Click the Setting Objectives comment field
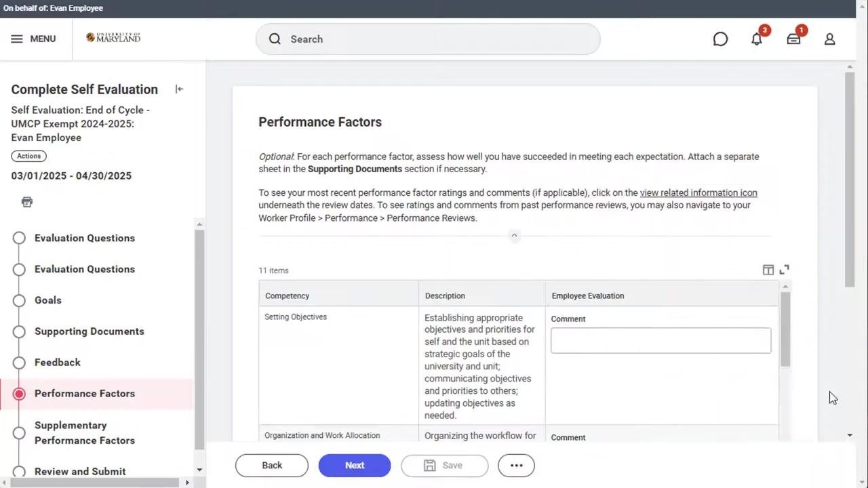Screen dimensions: 868x488 660,340
